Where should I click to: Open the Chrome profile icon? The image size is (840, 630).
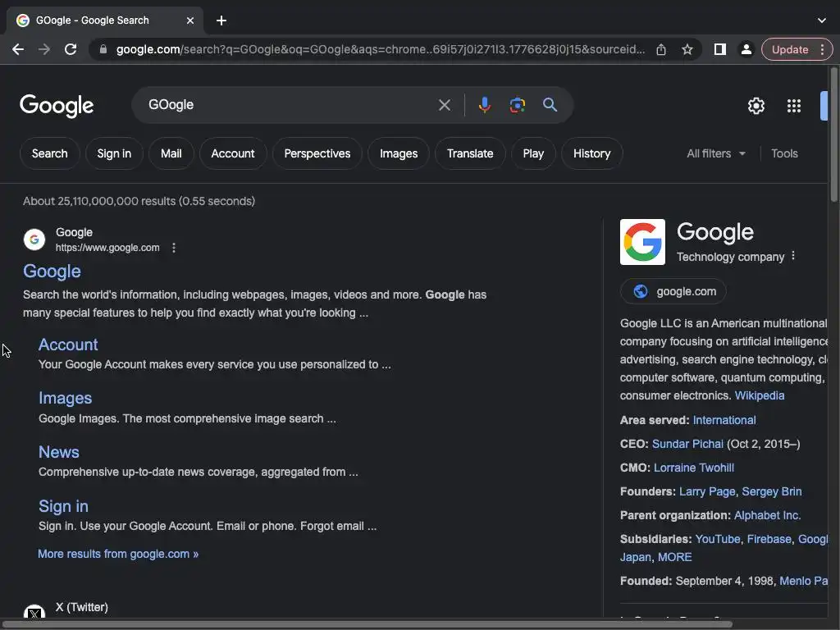click(746, 49)
